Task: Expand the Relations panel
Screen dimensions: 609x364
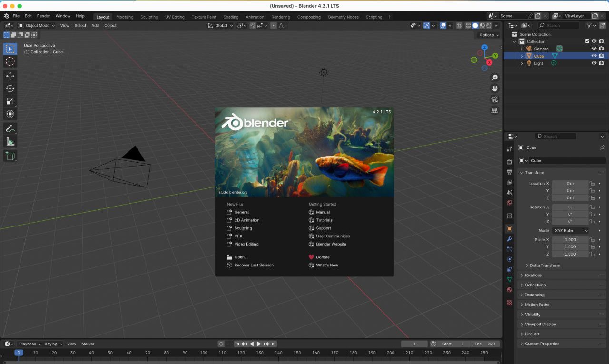Action: coord(561,275)
